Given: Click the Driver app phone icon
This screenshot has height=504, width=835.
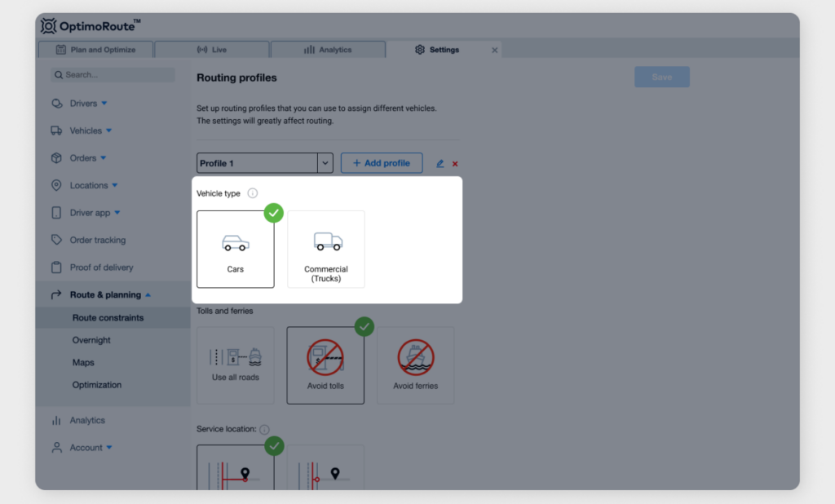Looking at the screenshot, I should pyautogui.click(x=56, y=213).
